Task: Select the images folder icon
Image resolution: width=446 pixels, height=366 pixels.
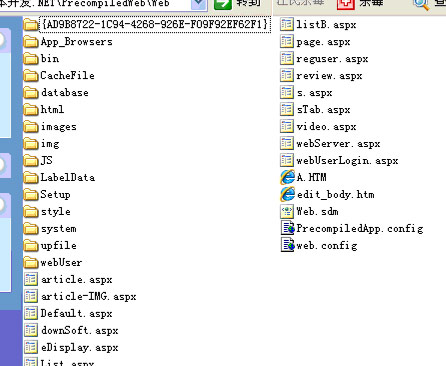Action: click(x=31, y=127)
